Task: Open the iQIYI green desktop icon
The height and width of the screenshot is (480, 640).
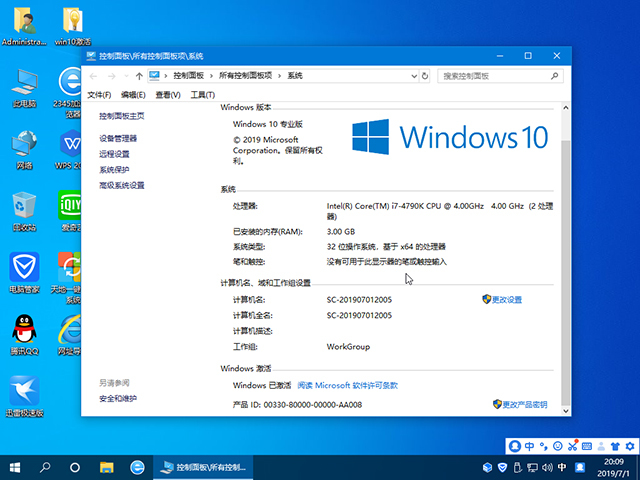Action: 69,207
